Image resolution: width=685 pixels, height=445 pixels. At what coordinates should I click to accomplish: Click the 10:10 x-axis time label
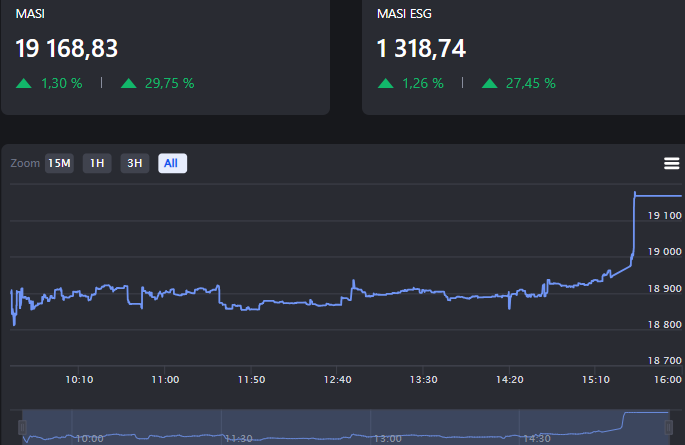pyautogui.click(x=79, y=379)
